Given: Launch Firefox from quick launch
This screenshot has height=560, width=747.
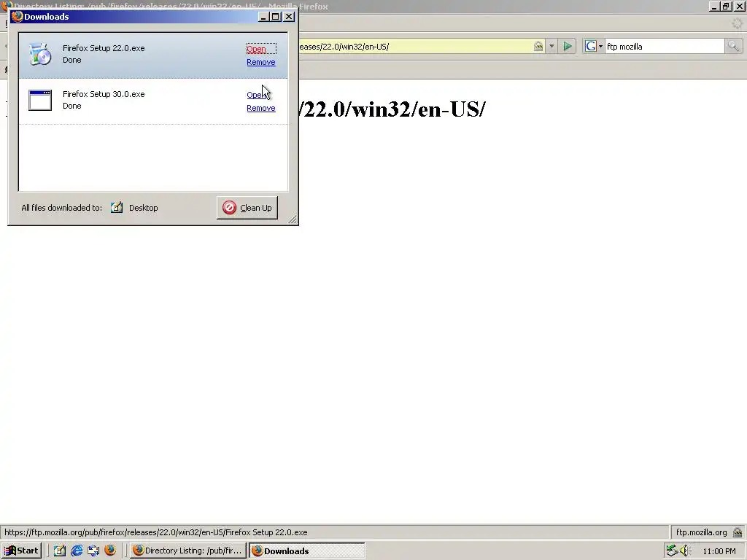Looking at the screenshot, I should click(110, 551).
